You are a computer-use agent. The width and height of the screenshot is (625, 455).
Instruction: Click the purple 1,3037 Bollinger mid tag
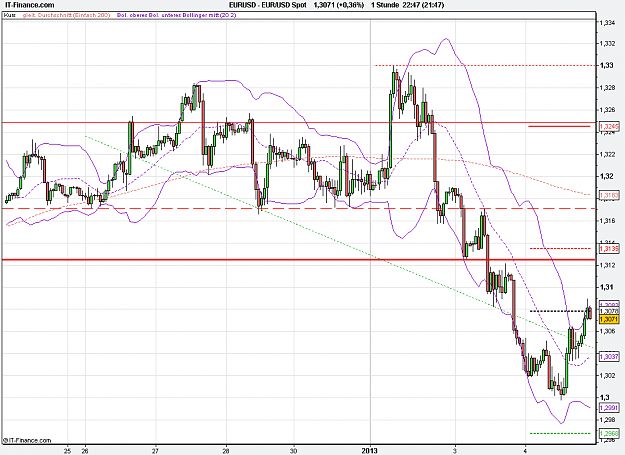click(609, 356)
